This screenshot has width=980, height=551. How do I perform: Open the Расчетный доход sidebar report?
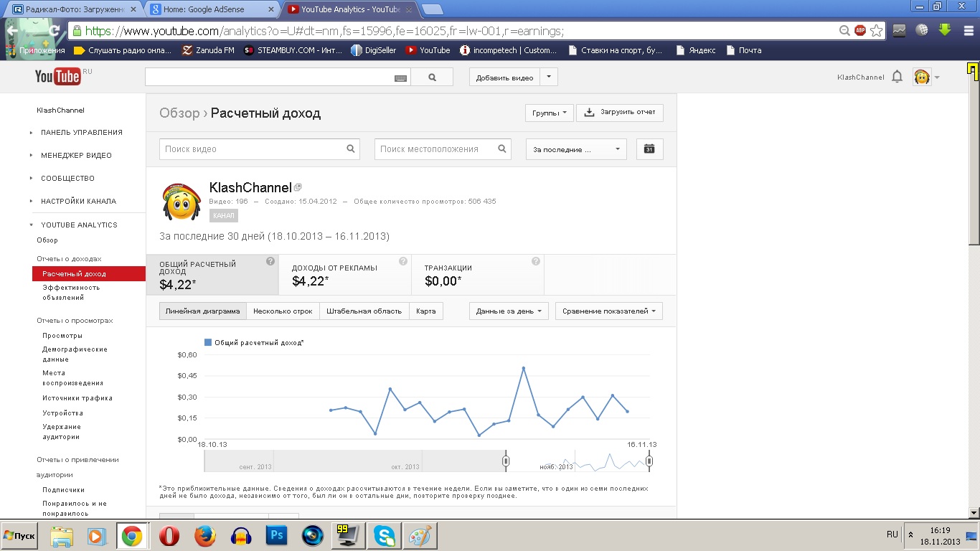point(89,273)
